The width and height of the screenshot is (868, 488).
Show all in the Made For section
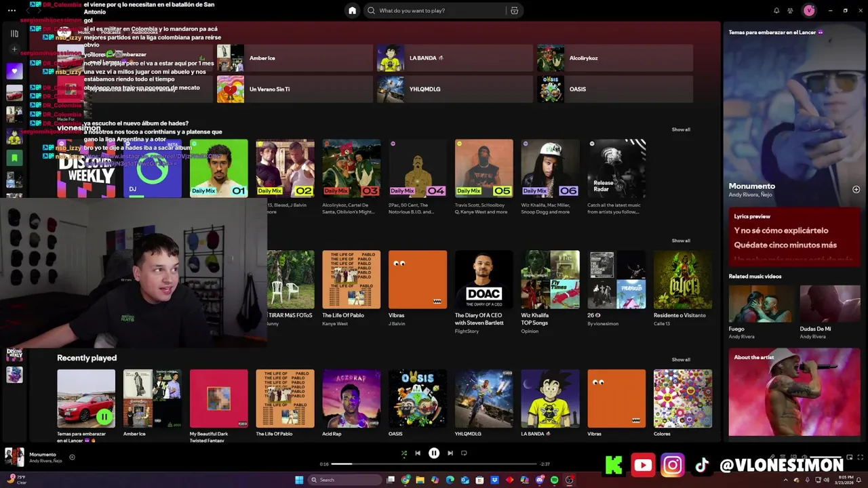coord(681,129)
